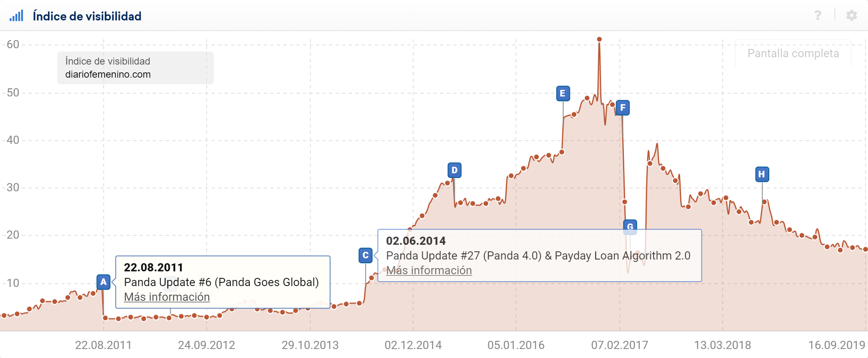Select event pin A on chart

pyautogui.click(x=103, y=282)
